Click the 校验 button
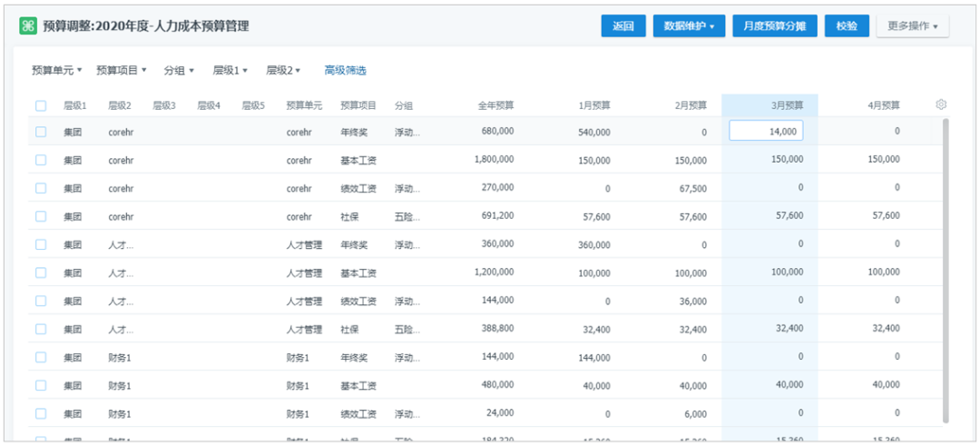Viewport: 980px width, 446px height. point(847,26)
